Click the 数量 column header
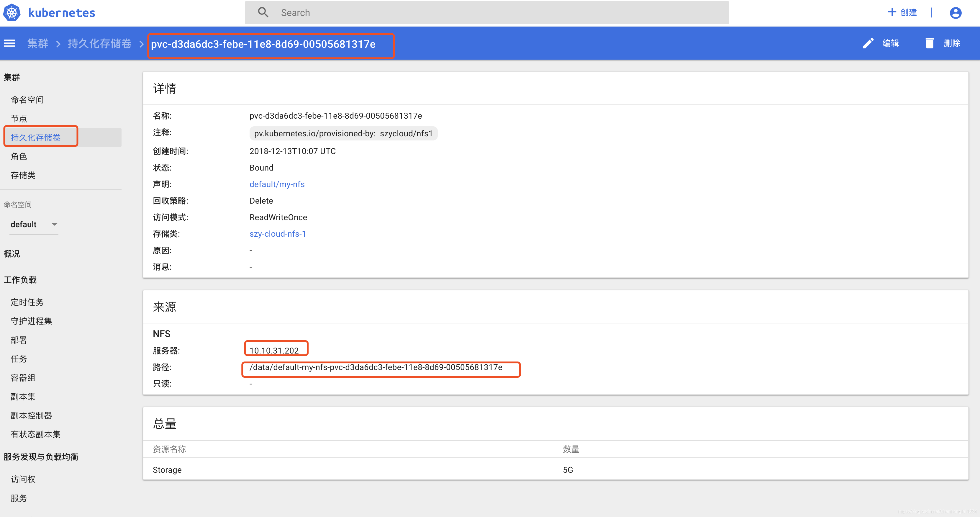The height and width of the screenshot is (517, 980). (571, 449)
